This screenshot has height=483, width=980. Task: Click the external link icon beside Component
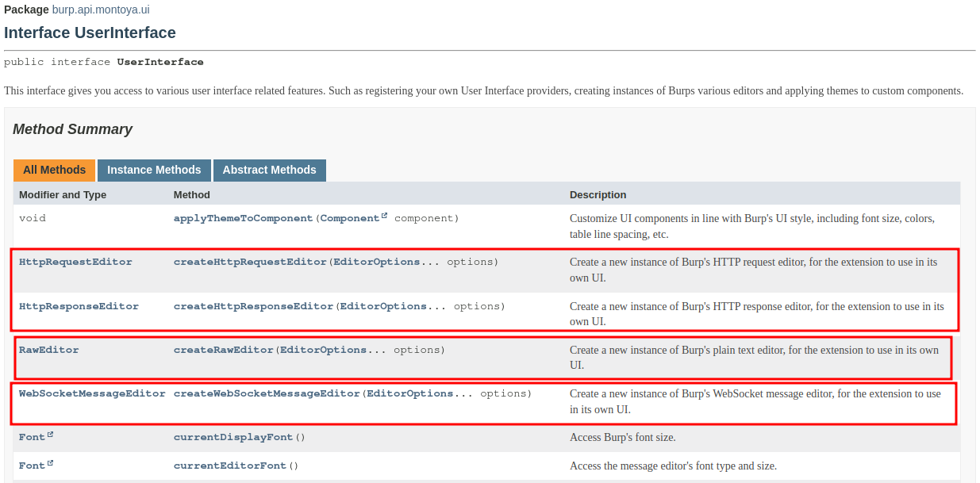click(x=385, y=216)
